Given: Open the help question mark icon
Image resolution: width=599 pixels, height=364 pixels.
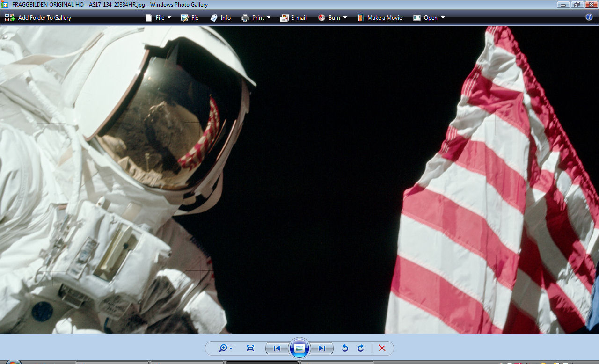Looking at the screenshot, I should (x=589, y=17).
